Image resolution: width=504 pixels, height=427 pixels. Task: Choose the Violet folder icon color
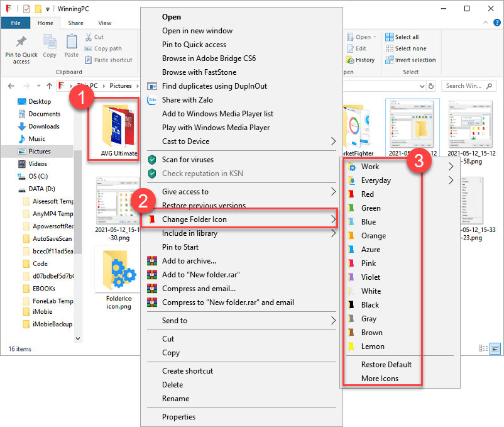click(x=370, y=277)
